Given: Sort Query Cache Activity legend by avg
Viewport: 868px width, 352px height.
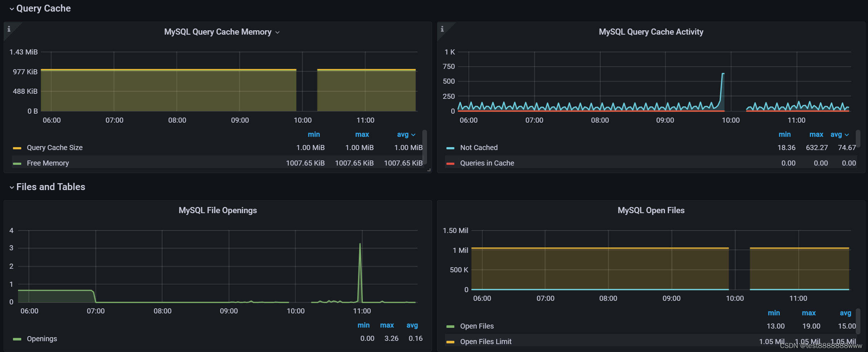Looking at the screenshot, I should click(x=840, y=135).
